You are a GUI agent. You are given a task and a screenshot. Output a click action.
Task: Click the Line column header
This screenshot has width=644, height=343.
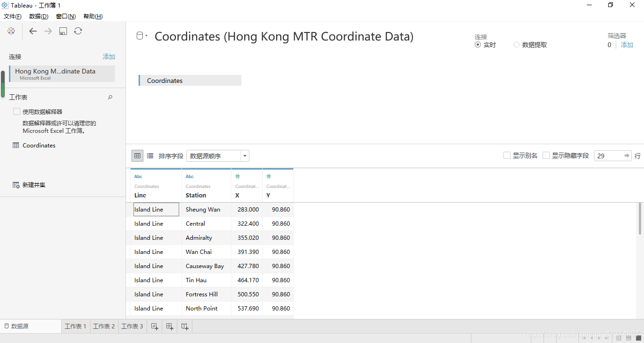tap(156, 186)
